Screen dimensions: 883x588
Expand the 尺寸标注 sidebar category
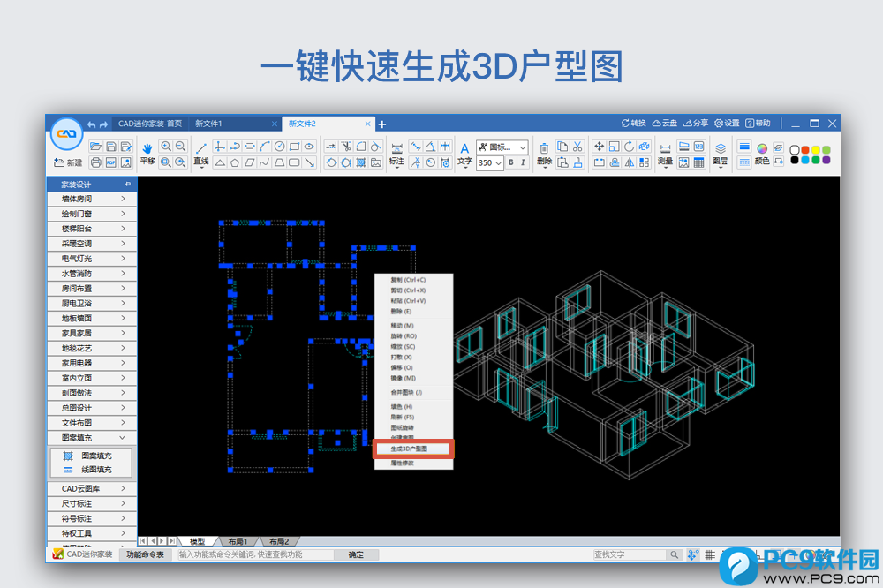click(x=92, y=503)
